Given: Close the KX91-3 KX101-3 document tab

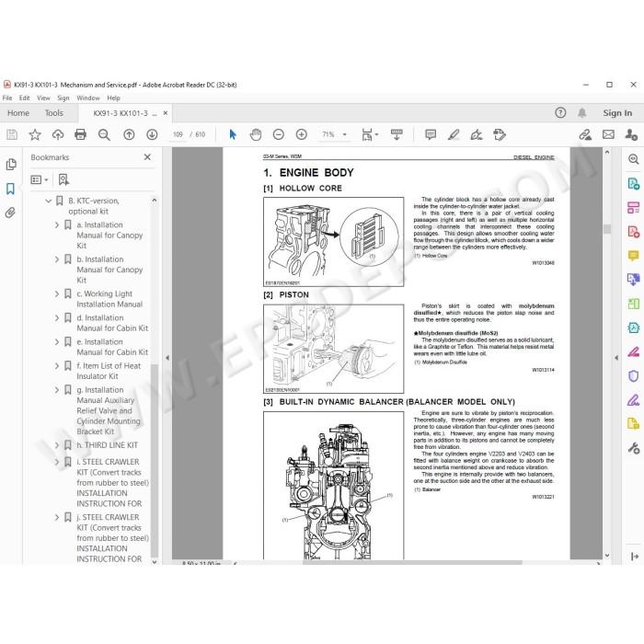Looking at the screenshot, I should [x=166, y=113].
